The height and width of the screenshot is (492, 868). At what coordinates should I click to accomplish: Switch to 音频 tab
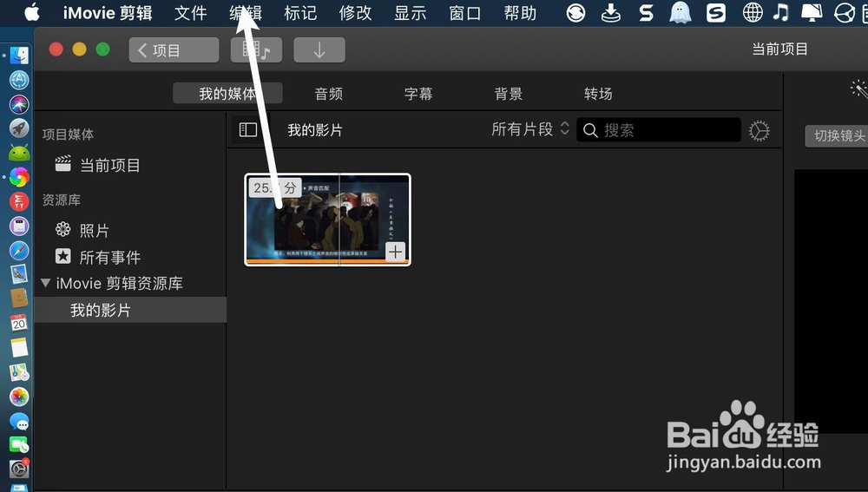tap(329, 94)
